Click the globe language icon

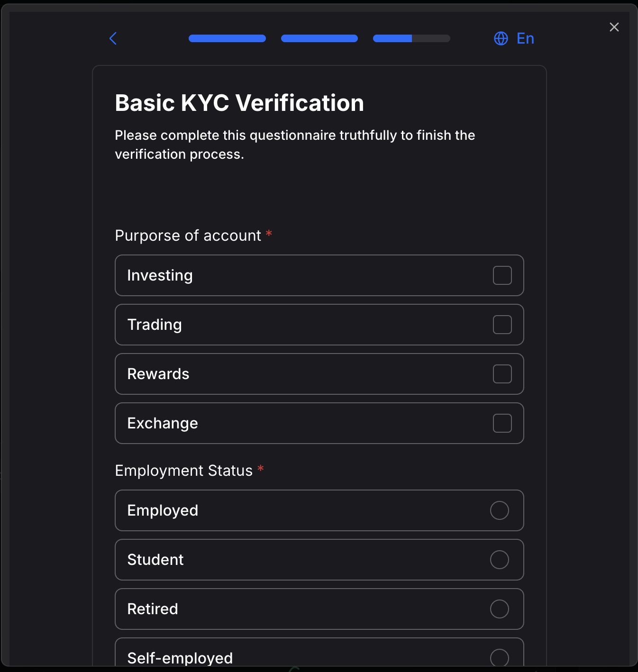click(x=501, y=38)
